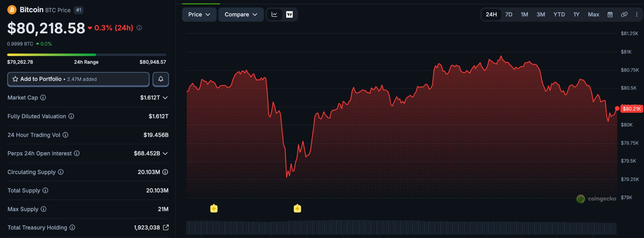Click the $79K axis label
Screen dimensions: 644x238
pyautogui.click(x=626, y=198)
